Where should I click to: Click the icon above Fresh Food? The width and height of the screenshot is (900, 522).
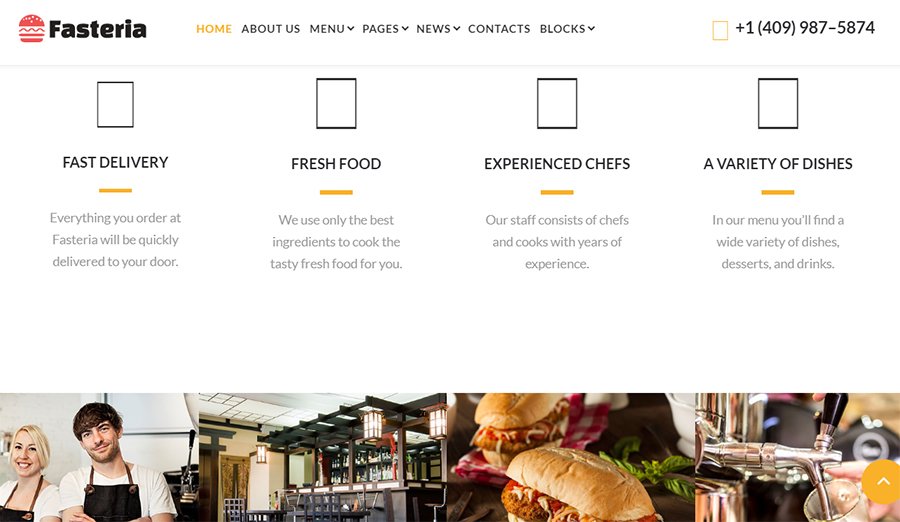tap(336, 103)
